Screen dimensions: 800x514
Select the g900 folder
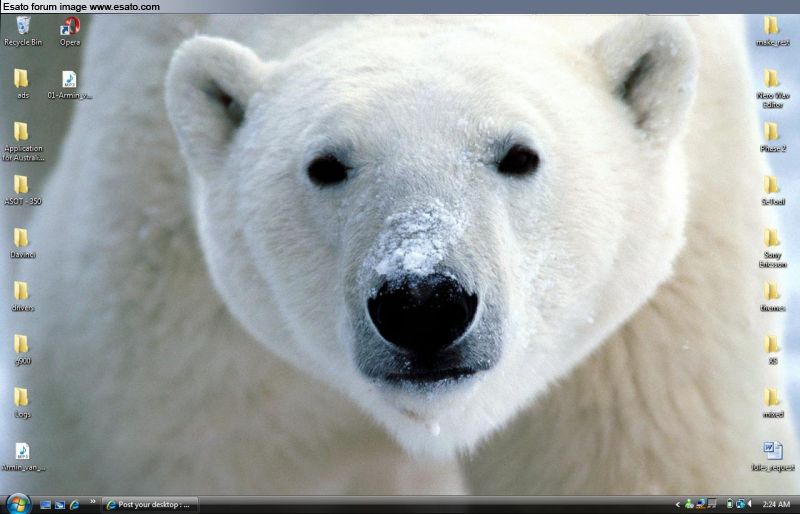22,350
